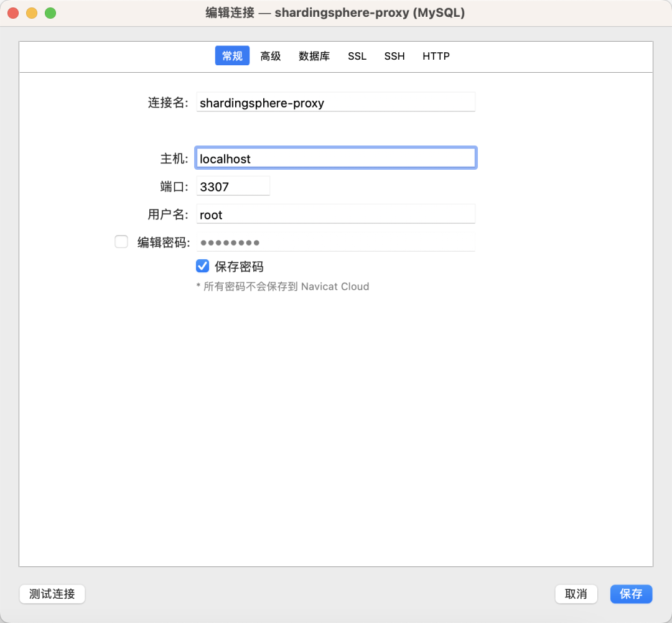Minimize the window with the yellow button
This screenshot has width=672, height=623.
tap(32, 13)
